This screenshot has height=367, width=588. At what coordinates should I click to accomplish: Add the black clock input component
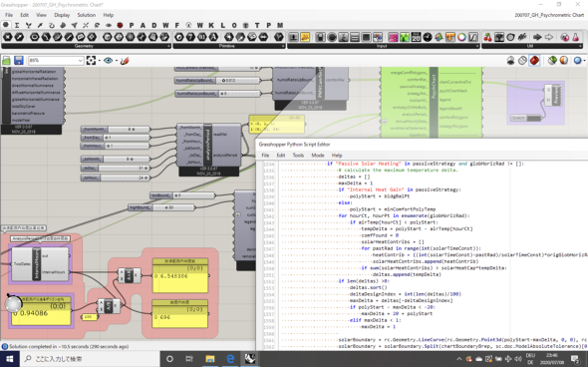click(x=428, y=37)
